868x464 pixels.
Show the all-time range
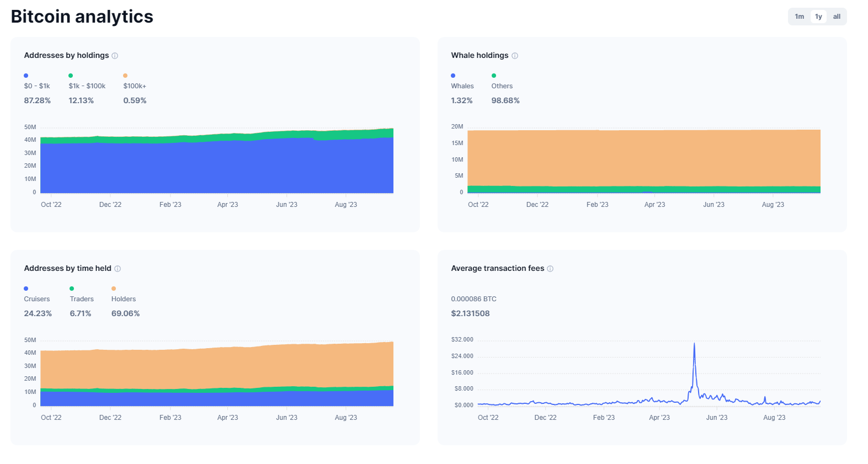(837, 17)
